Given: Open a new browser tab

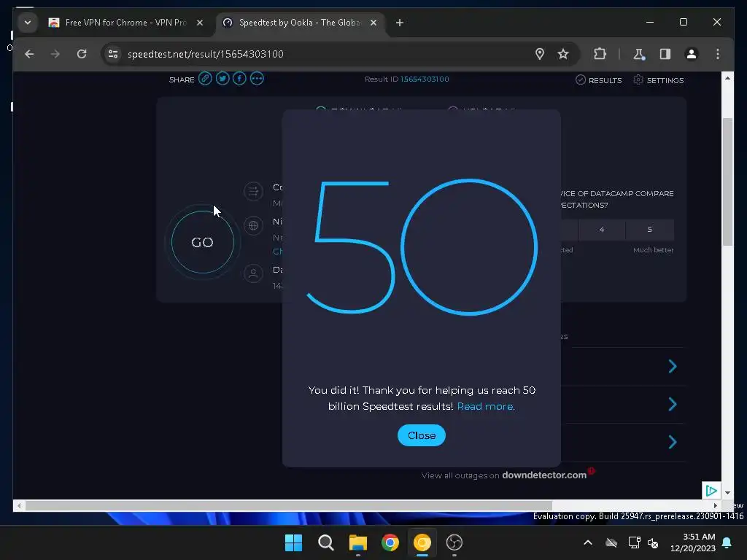Looking at the screenshot, I should [x=399, y=23].
